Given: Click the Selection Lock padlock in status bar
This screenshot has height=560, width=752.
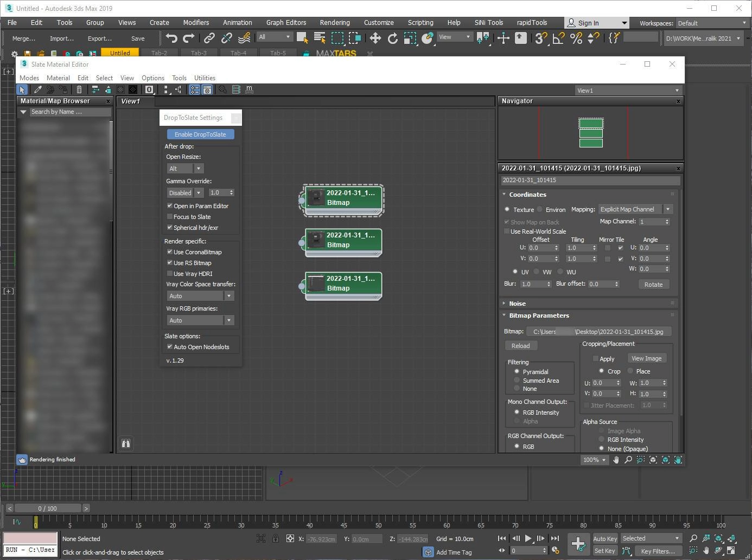Looking at the screenshot, I should pyautogui.click(x=276, y=538).
